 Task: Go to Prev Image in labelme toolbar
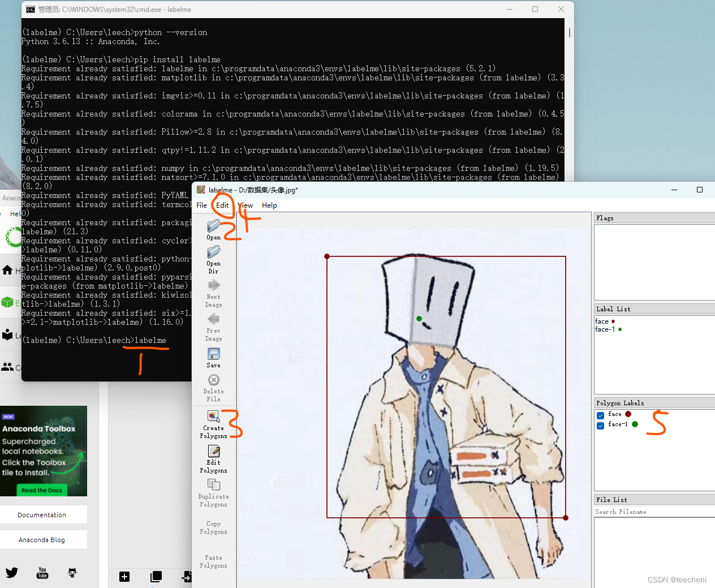pyautogui.click(x=213, y=319)
